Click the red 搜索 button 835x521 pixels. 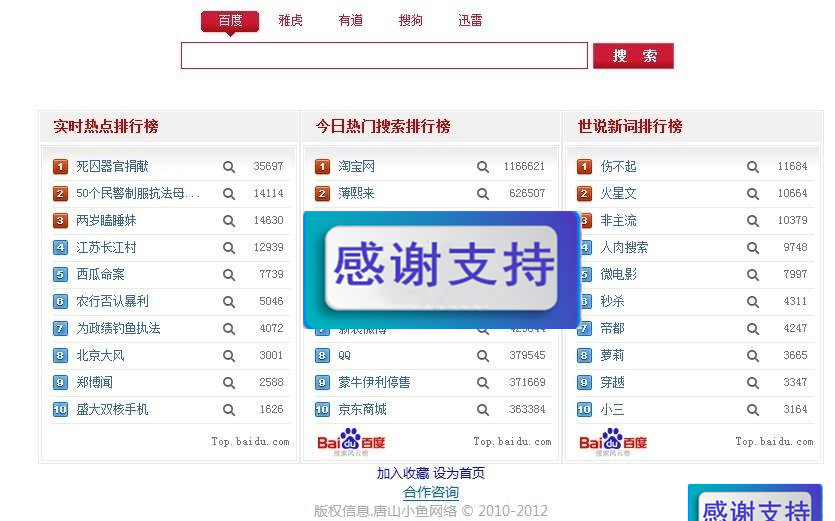(634, 55)
